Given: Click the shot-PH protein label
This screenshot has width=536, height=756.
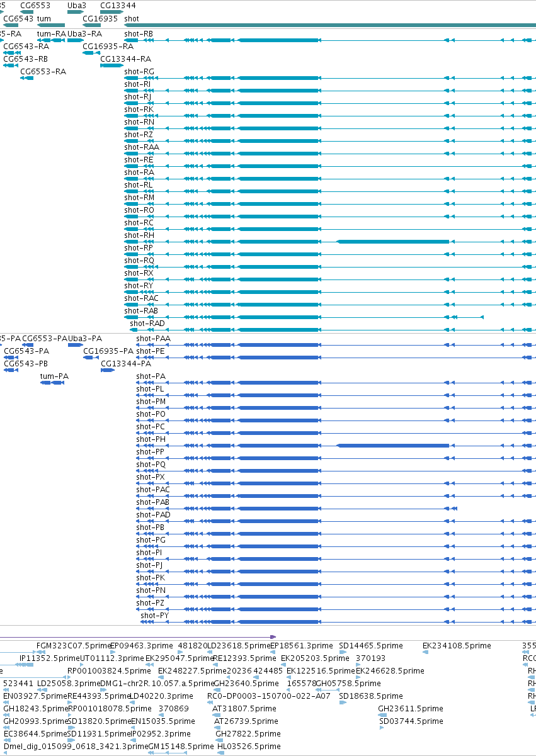Looking at the screenshot, I should (151, 439).
